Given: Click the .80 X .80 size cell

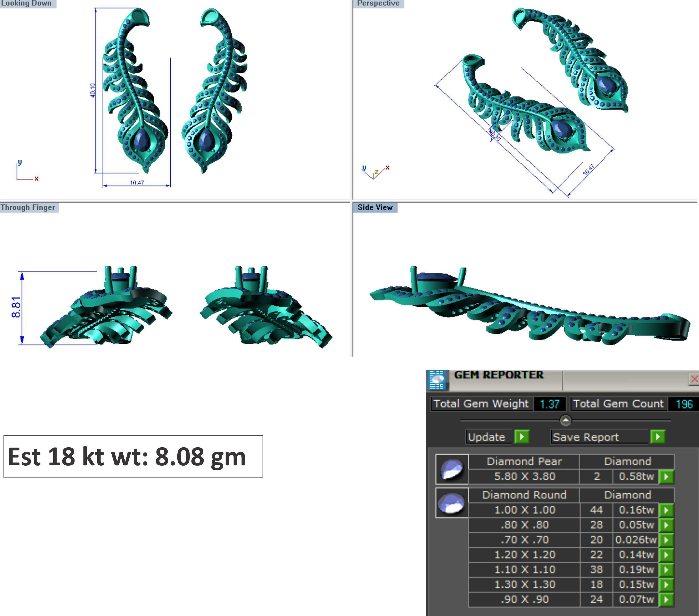Looking at the screenshot, I should pos(524,525).
